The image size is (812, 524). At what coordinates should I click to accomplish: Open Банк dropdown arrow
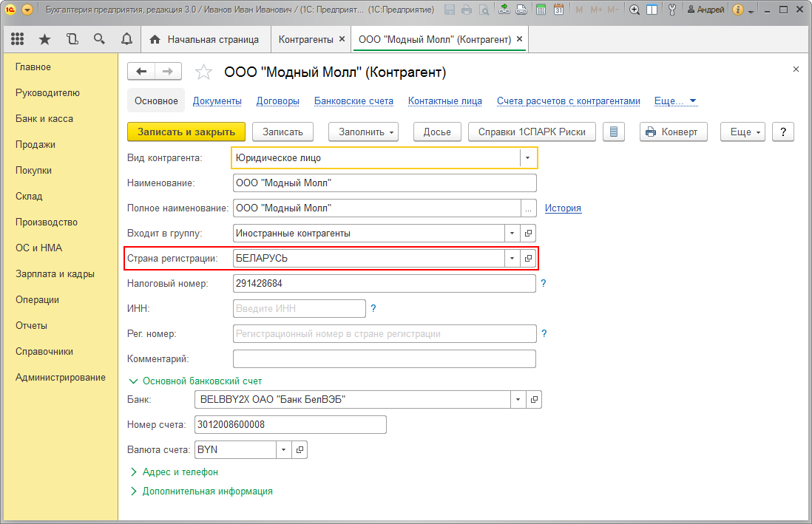click(x=518, y=399)
